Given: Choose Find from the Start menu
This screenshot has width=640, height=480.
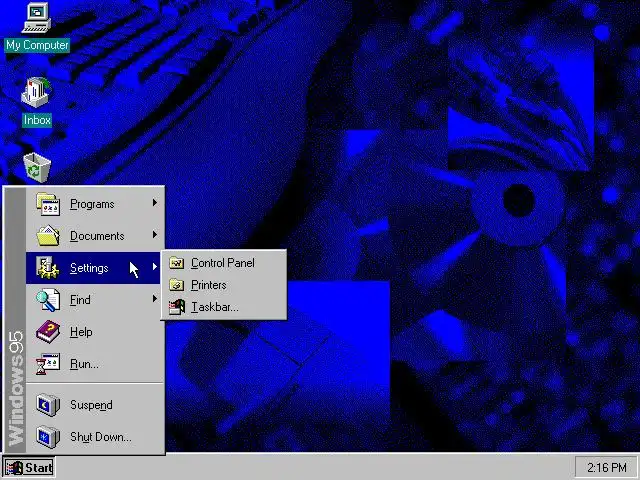Looking at the screenshot, I should point(95,300).
